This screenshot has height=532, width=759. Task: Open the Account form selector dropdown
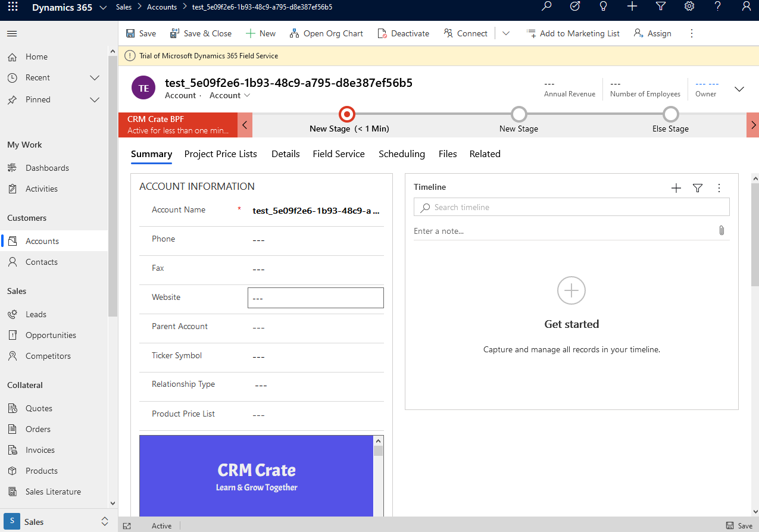tap(230, 95)
